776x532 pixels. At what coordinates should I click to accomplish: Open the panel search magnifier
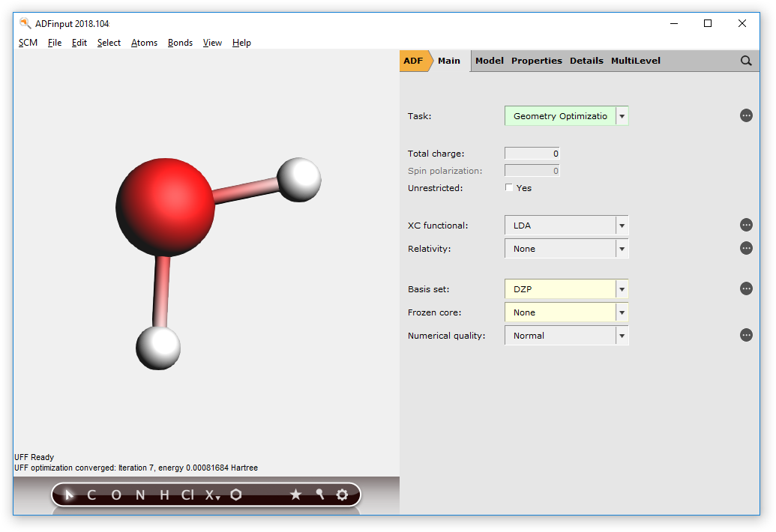pos(746,61)
